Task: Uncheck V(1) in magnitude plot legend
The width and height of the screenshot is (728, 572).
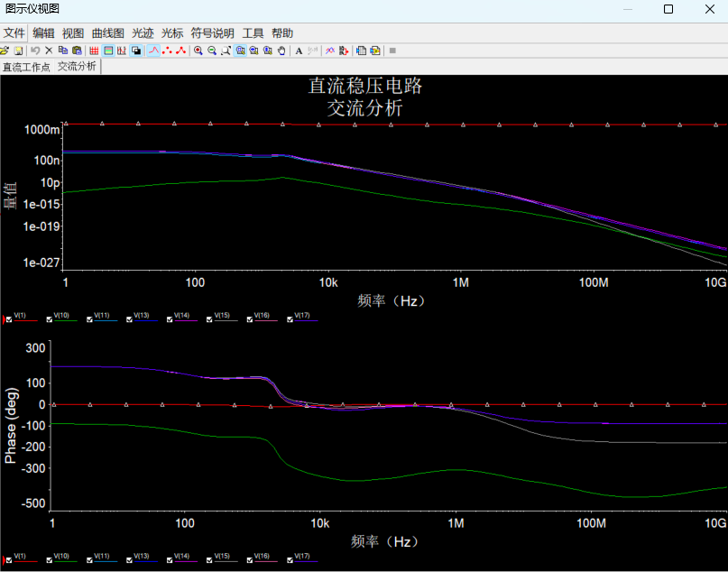Action: click(x=9, y=319)
